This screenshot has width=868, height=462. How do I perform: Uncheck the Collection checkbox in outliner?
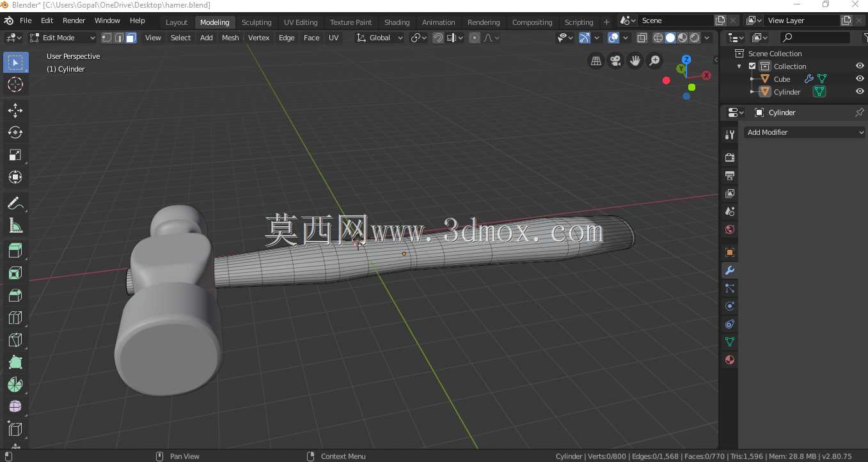pyautogui.click(x=752, y=66)
